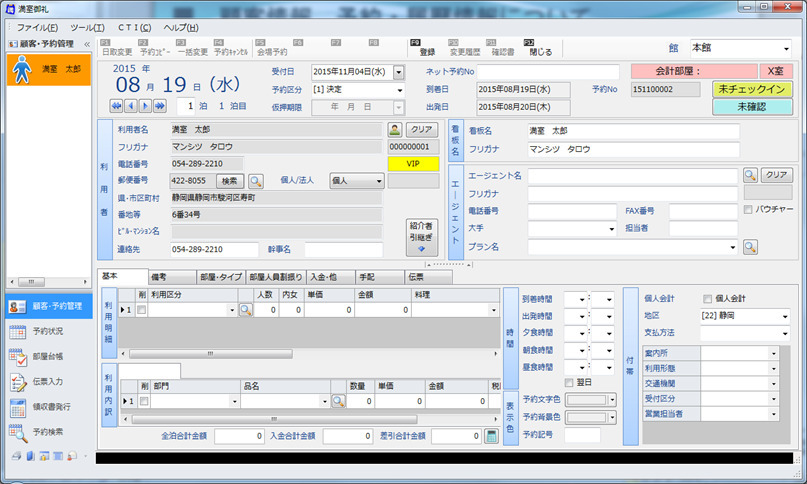Click the 検索 postal code button
Image resolution: width=807 pixels, height=484 pixels.
coord(230,181)
